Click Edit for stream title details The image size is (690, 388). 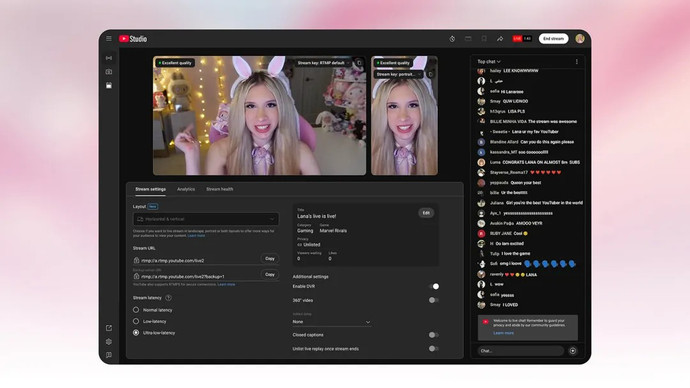(426, 213)
